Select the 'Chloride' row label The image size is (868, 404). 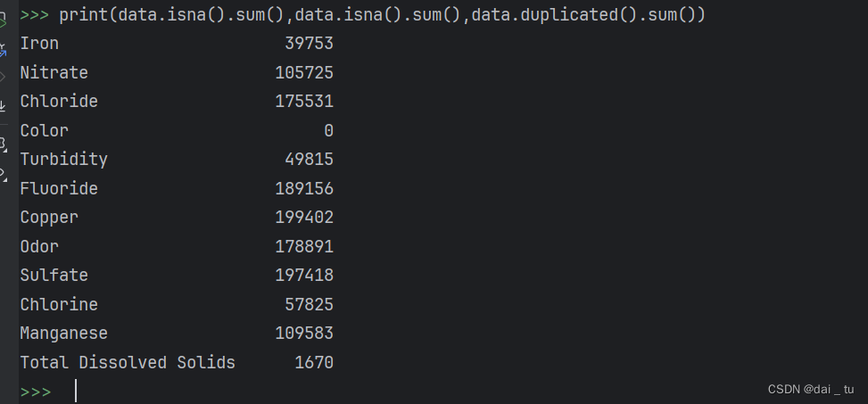(x=59, y=102)
